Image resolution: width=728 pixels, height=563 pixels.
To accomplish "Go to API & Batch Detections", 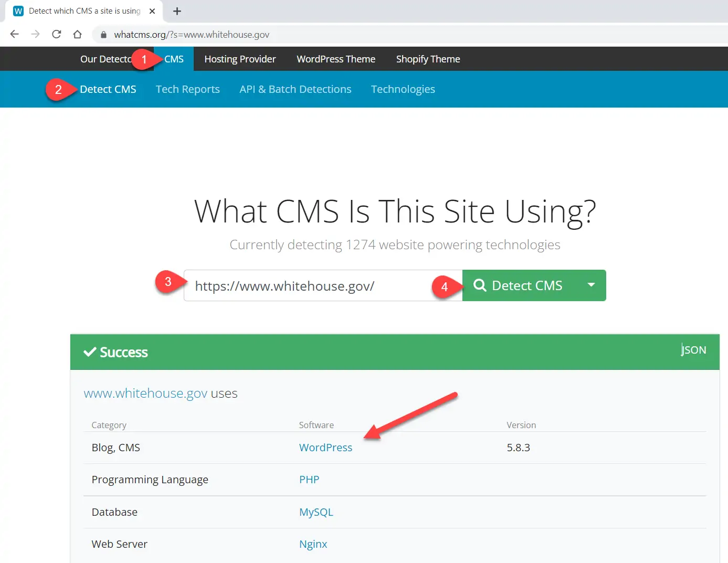I will pyautogui.click(x=295, y=89).
